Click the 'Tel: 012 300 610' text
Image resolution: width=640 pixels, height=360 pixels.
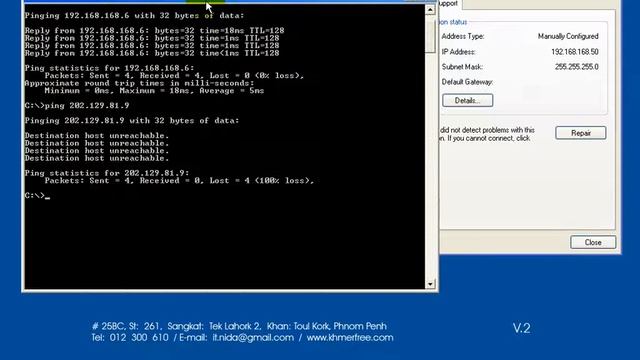click(x=130, y=338)
